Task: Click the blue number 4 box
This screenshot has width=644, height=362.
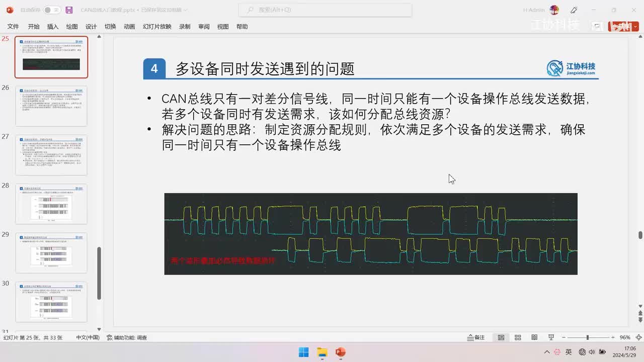Action: coord(154,69)
